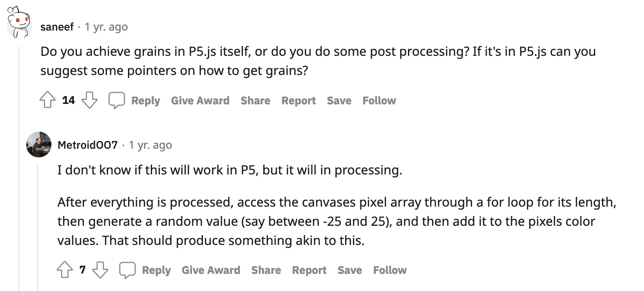Downvote saneef's comment
Viewport: 644px width, 291px height.
(x=90, y=100)
